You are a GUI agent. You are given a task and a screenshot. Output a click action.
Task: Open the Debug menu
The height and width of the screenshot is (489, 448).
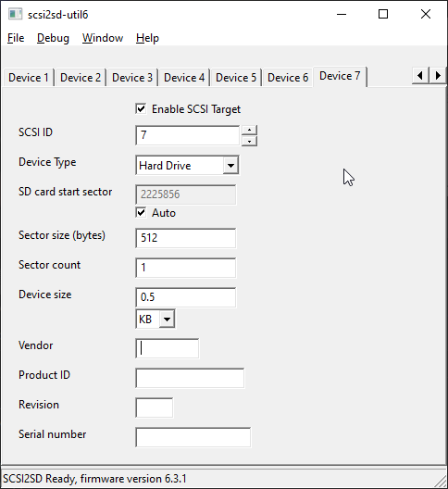tap(53, 38)
